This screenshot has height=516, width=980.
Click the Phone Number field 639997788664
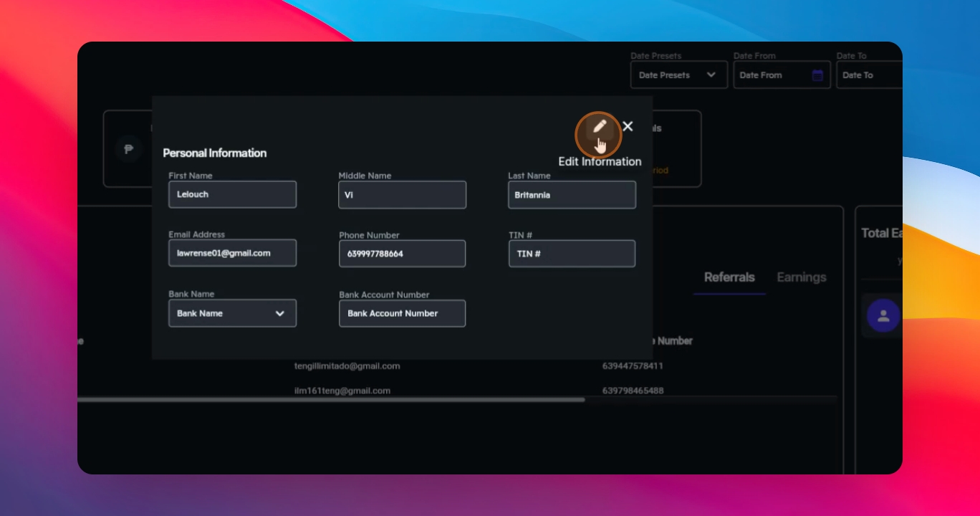(402, 254)
